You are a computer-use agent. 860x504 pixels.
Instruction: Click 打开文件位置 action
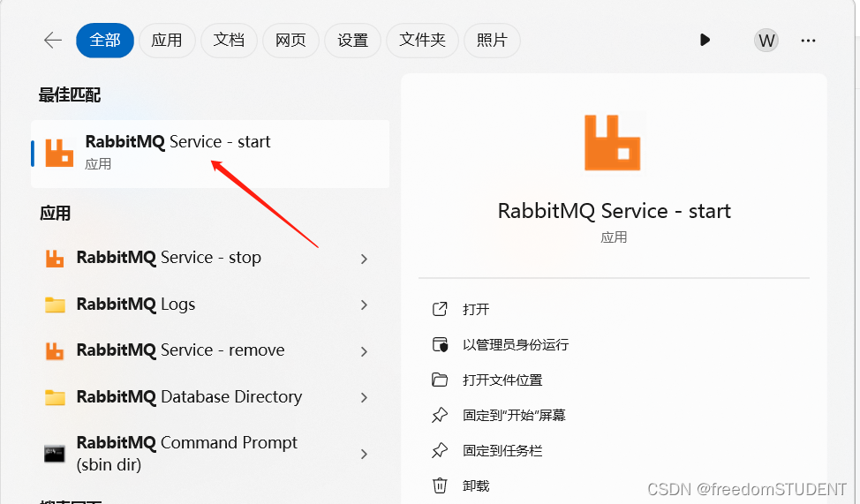point(502,380)
